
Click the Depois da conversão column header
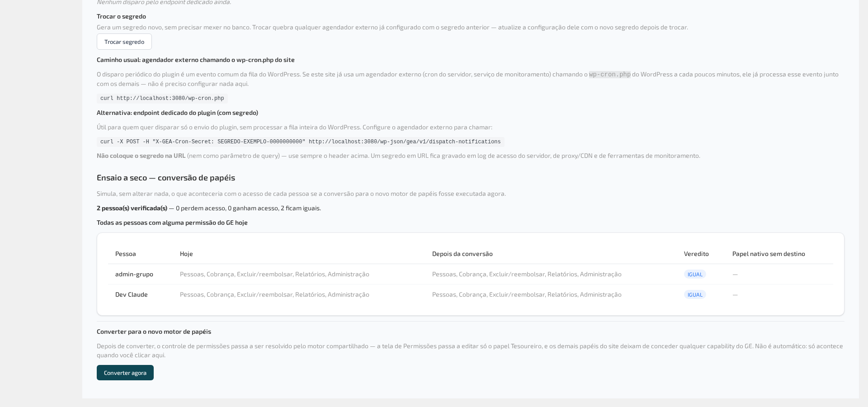462,254
